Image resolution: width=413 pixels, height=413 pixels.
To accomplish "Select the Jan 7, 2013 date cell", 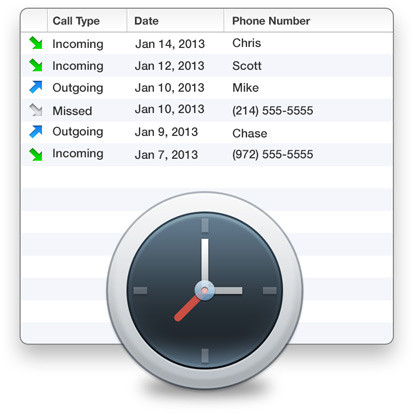I will pos(166,155).
